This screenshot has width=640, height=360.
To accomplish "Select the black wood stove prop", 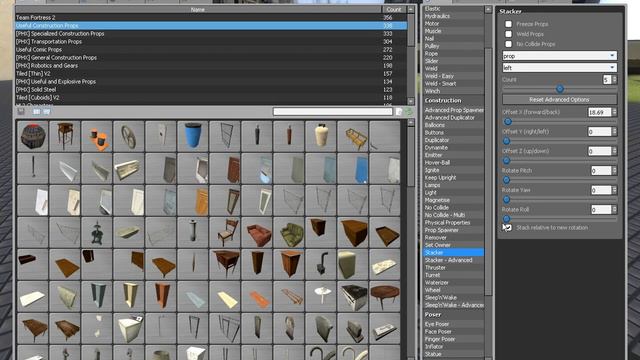I will [x=321, y=264].
